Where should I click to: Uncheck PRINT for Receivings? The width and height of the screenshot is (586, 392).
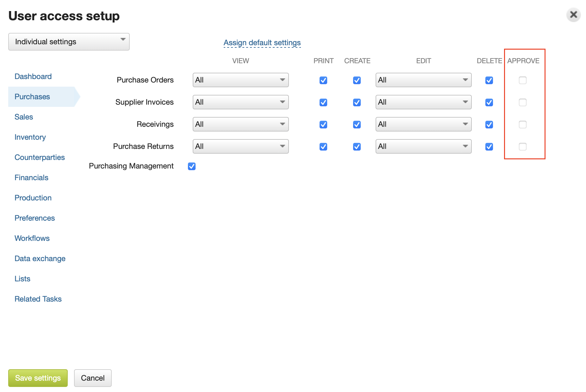click(323, 125)
